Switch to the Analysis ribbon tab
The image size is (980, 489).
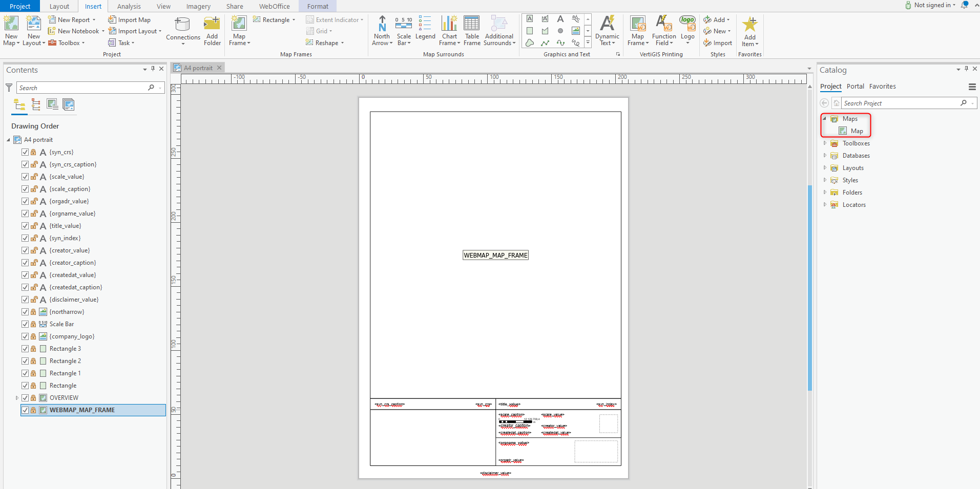click(x=129, y=6)
